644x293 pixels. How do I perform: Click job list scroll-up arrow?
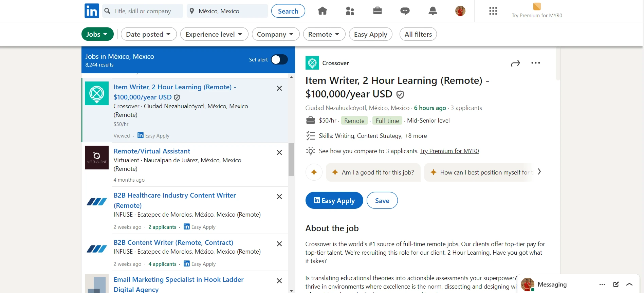tap(291, 77)
